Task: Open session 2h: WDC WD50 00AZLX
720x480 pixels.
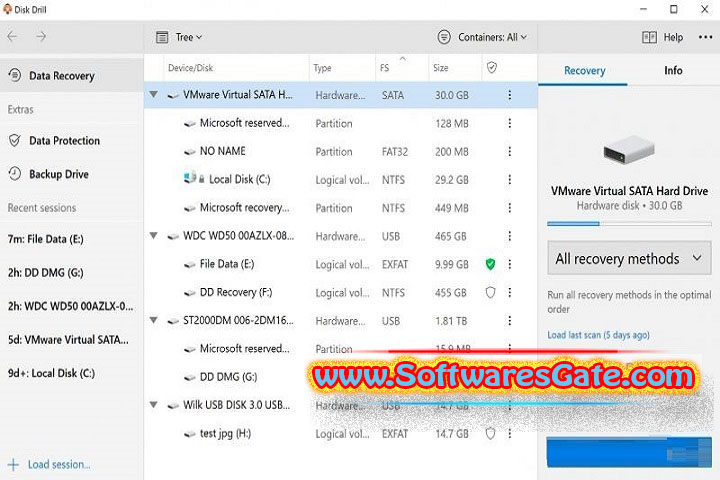Action: pos(70,306)
